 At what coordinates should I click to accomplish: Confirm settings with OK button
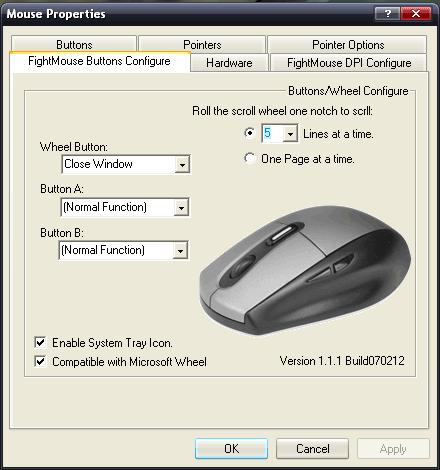pyautogui.click(x=231, y=448)
